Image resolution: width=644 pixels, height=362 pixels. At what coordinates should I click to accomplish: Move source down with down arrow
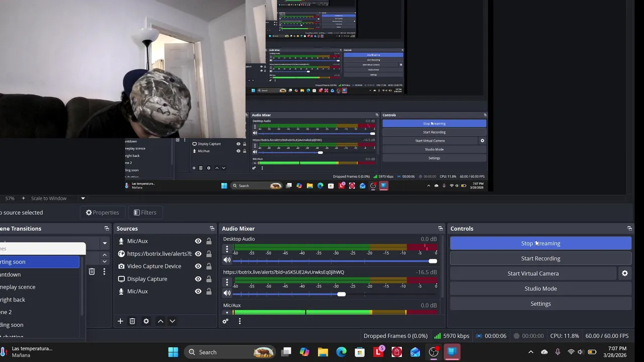pyautogui.click(x=172, y=321)
